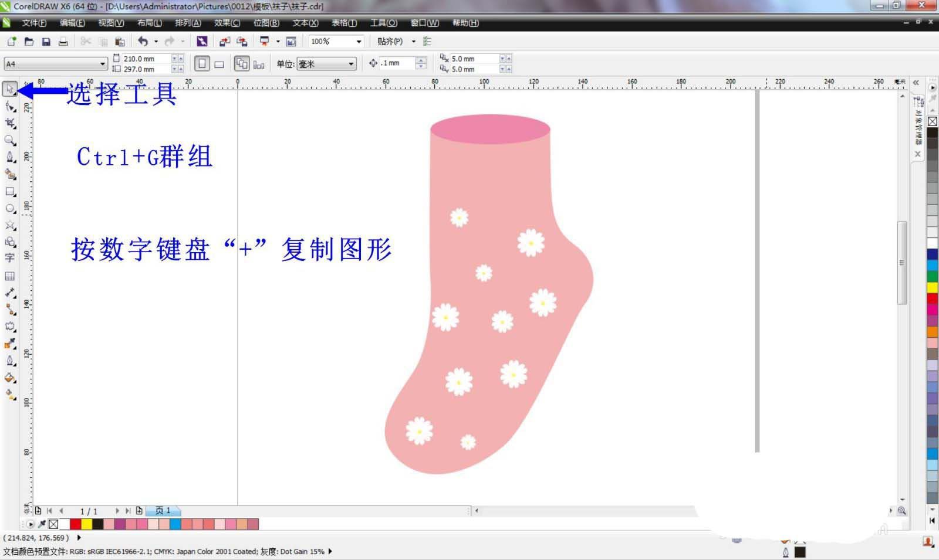Select the Pick tool
This screenshot has width=939, height=560.
pos(10,89)
